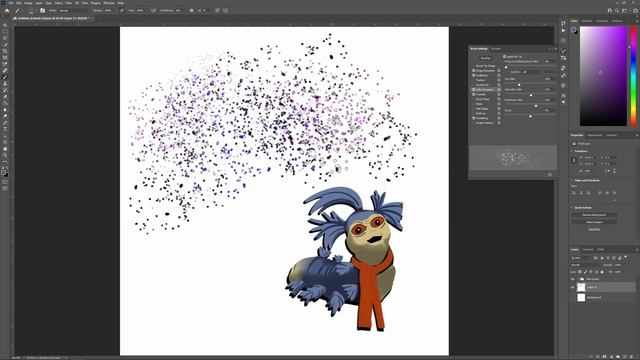
Task: Toggle the Apply Per Tip checkbox
Action: coord(504,57)
